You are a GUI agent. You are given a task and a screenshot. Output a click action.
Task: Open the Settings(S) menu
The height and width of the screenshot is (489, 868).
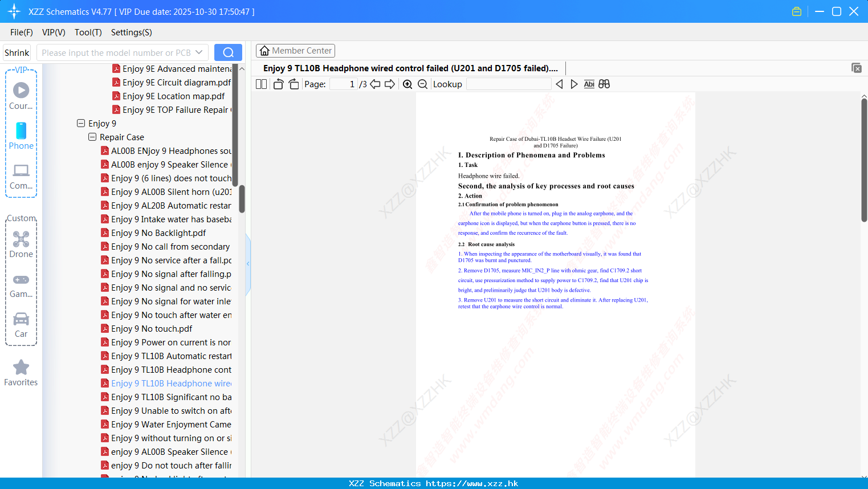point(132,32)
